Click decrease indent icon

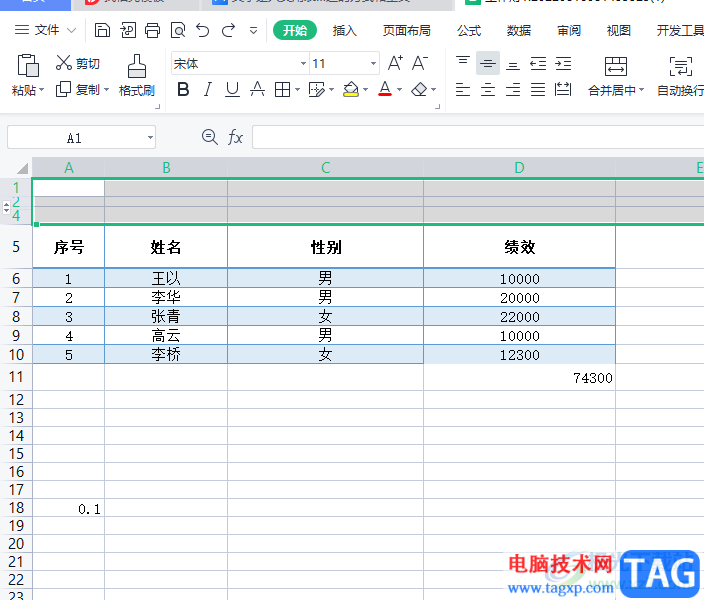coord(538,63)
